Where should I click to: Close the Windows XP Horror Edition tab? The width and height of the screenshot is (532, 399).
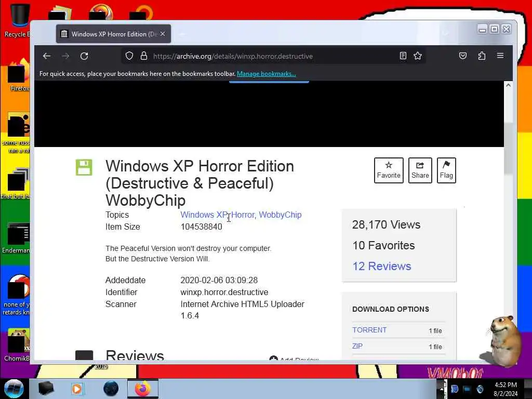point(163,34)
